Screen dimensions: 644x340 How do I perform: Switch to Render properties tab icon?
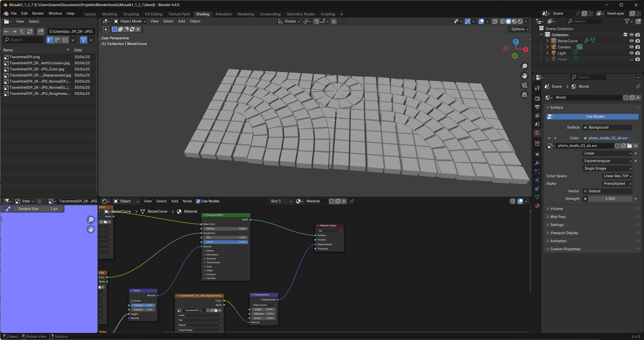coord(537,99)
